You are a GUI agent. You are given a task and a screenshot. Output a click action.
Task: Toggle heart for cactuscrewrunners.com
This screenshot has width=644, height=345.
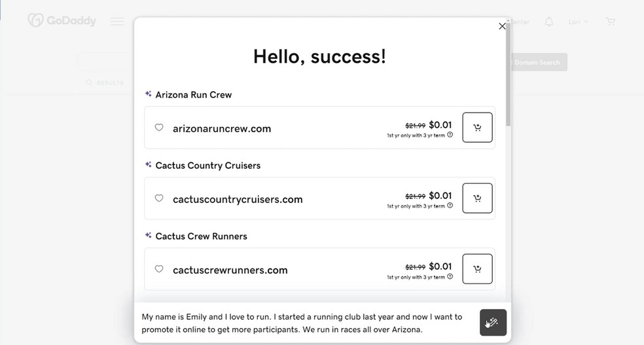click(159, 269)
